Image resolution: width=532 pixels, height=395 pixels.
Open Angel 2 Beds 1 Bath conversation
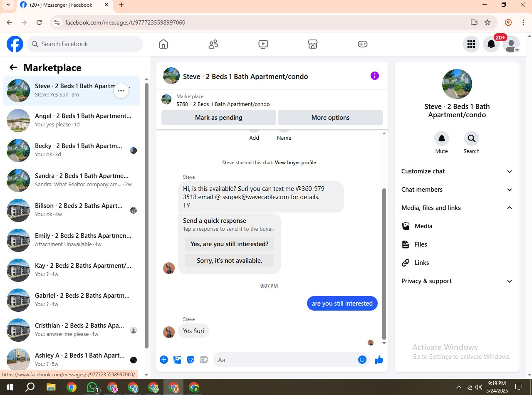coord(72,121)
